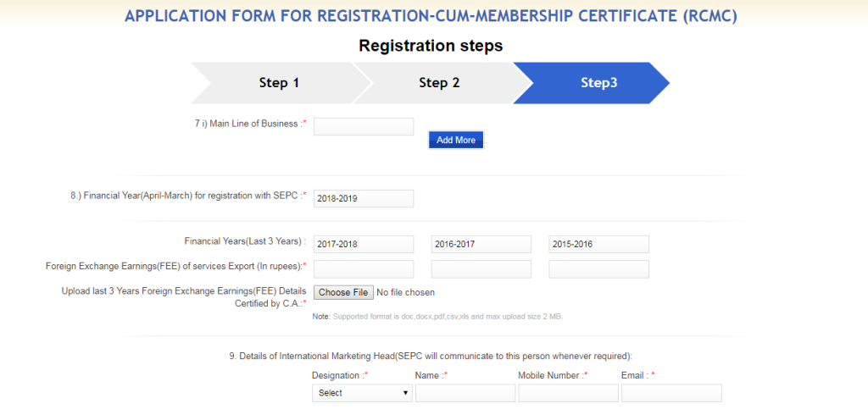Focus the Marketing Head Name field
868x409 pixels.
(x=465, y=393)
